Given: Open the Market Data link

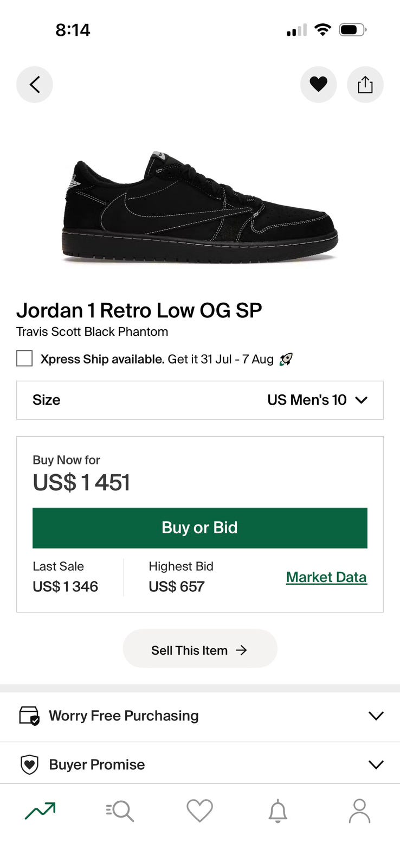Looking at the screenshot, I should [326, 577].
